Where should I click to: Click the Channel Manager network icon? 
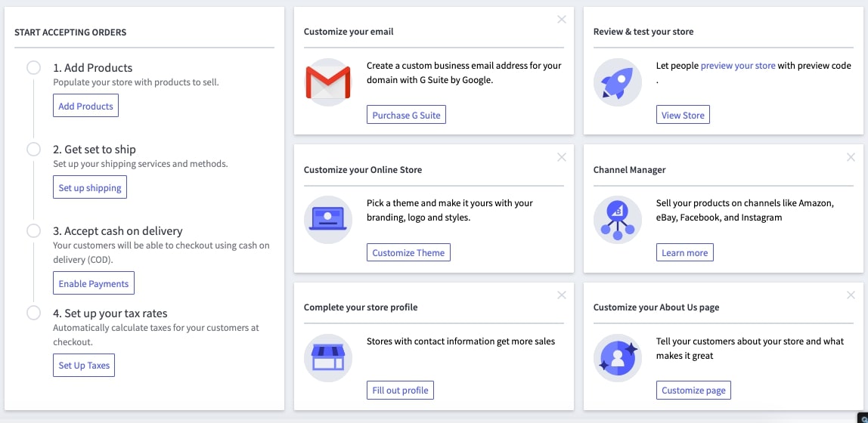tap(617, 220)
